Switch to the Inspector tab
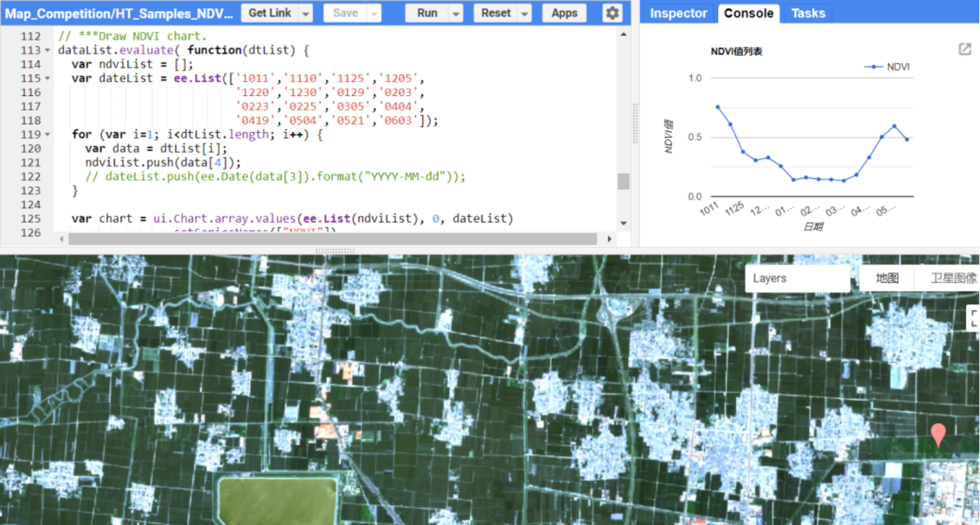 (678, 13)
